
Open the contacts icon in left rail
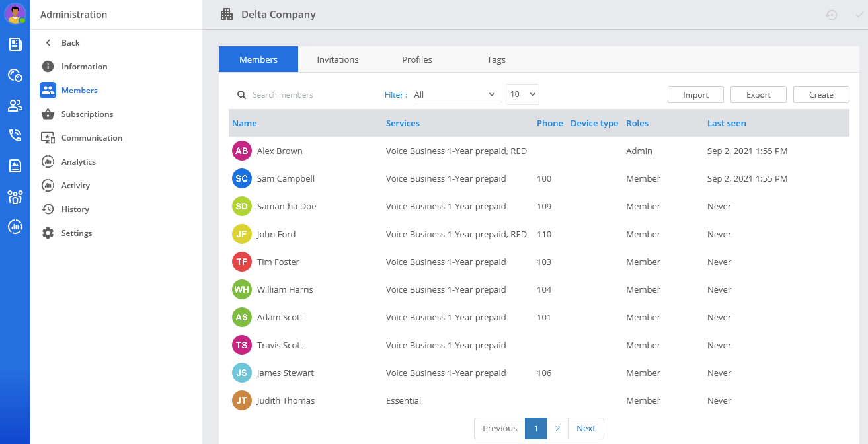tap(15, 105)
